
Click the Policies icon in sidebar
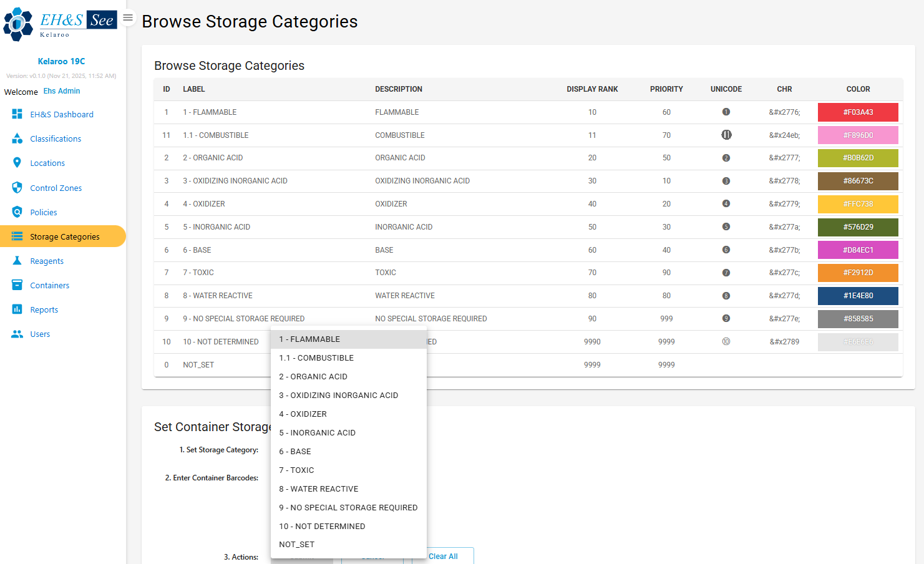pos(17,212)
